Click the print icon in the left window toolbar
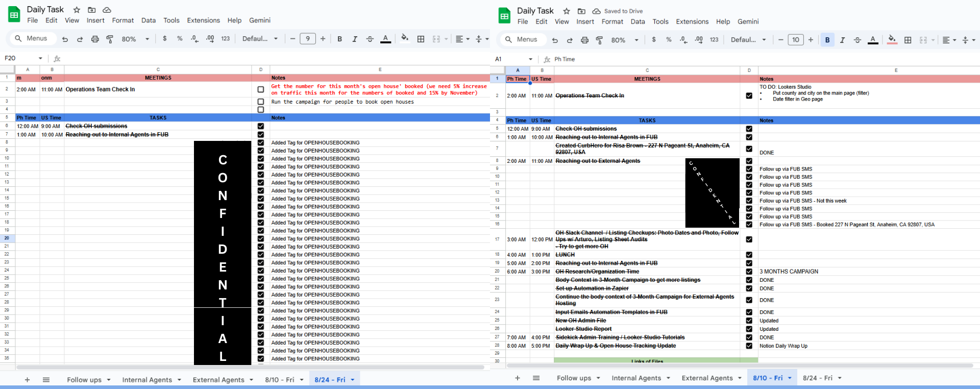Screen dimensions: 980x389 (x=95, y=39)
